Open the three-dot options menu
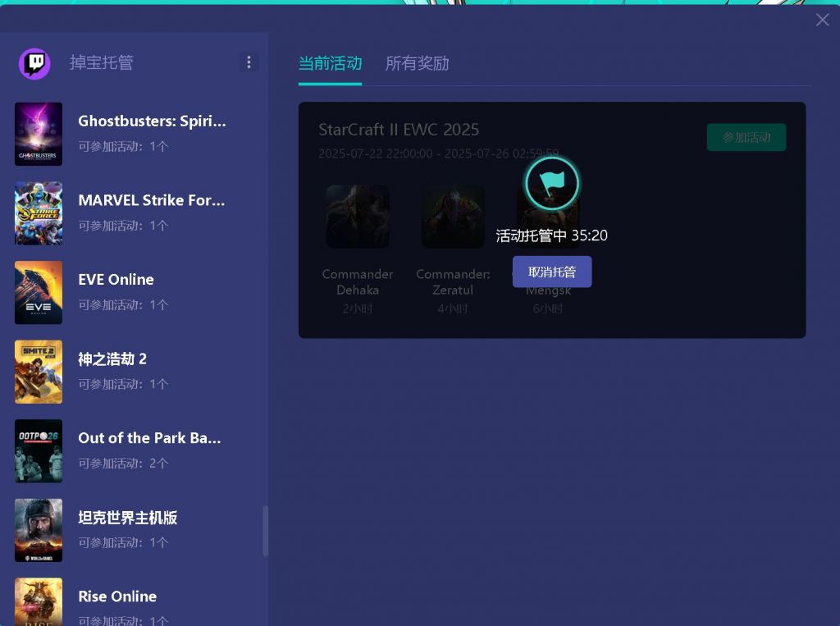 [x=249, y=62]
